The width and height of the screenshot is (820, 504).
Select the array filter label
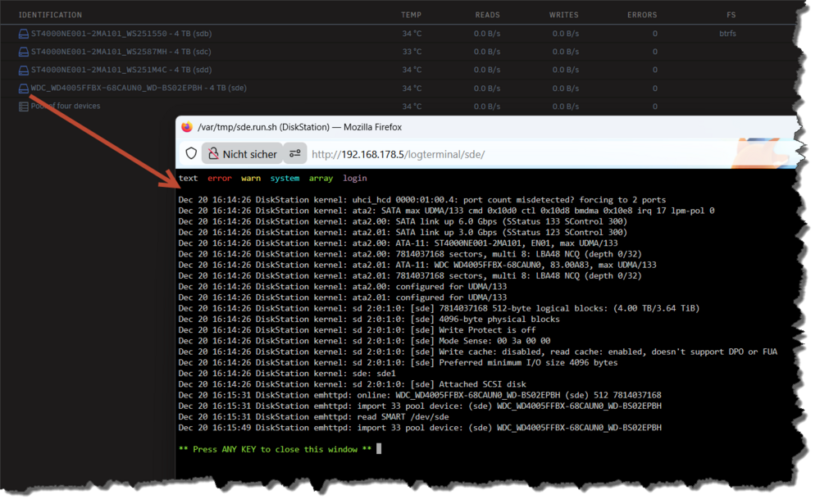(x=321, y=179)
